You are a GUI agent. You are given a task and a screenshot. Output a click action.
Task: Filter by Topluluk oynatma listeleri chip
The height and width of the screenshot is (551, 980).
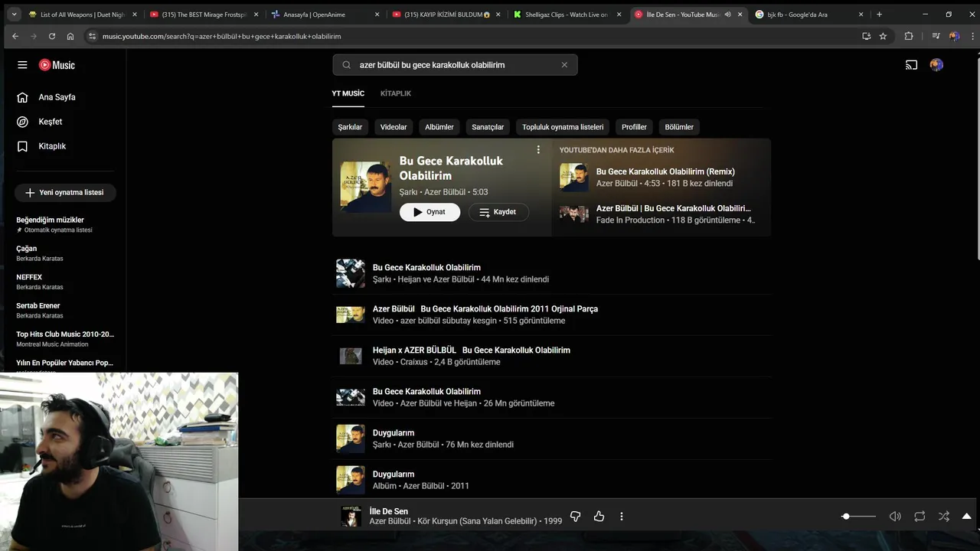point(563,127)
